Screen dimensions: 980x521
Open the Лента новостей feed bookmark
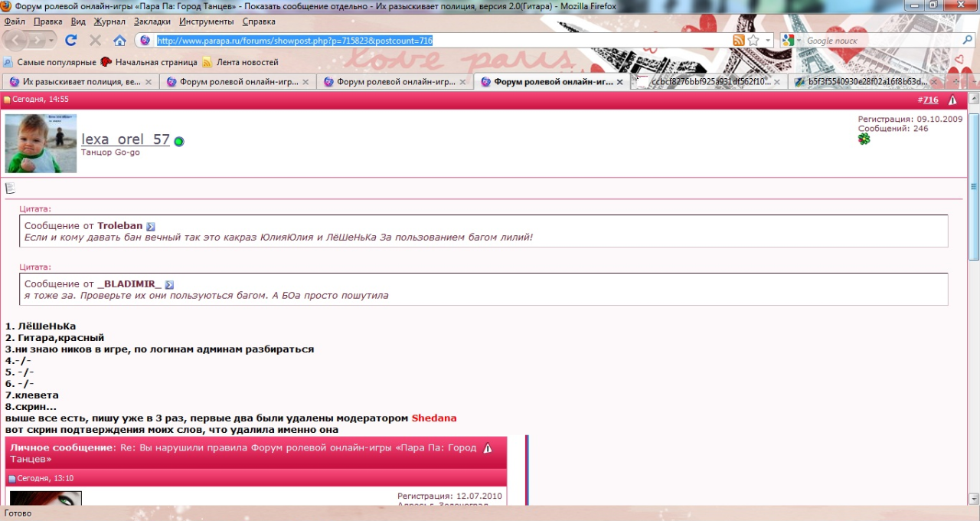click(x=240, y=62)
